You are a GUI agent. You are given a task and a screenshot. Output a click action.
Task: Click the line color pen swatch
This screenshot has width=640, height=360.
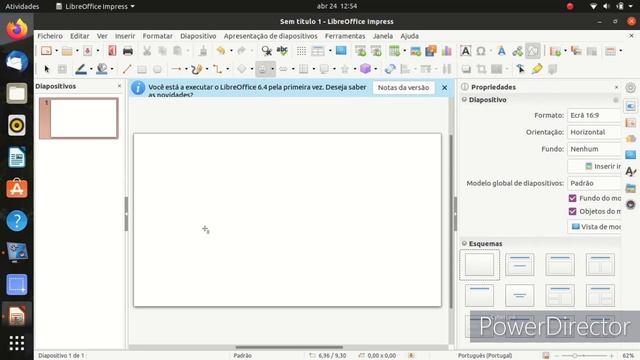(x=80, y=69)
